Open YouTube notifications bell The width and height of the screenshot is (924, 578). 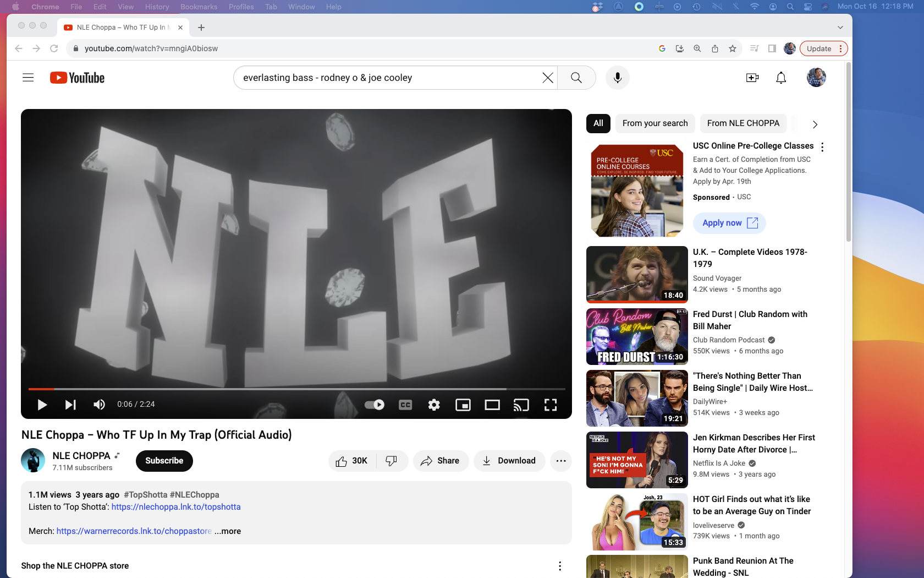click(781, 78)
